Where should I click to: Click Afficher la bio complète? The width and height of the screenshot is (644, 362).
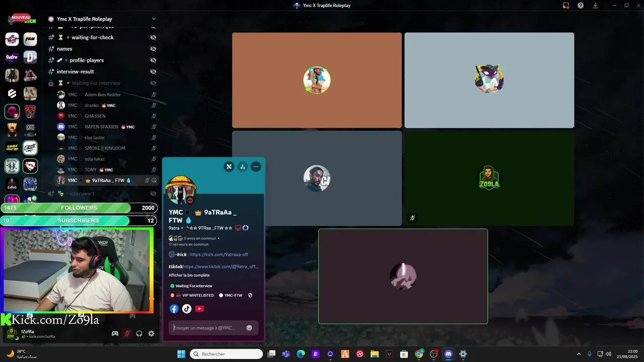point(189,275)
